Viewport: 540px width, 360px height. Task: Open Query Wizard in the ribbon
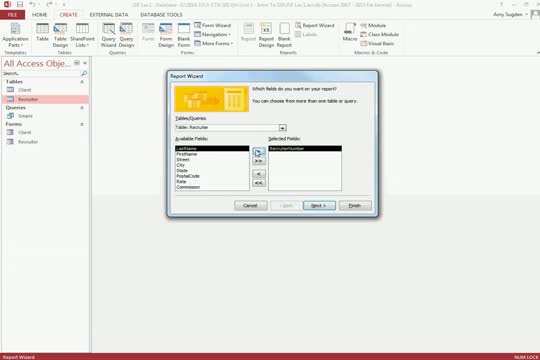pyautogui.click(x=108, y=35)
